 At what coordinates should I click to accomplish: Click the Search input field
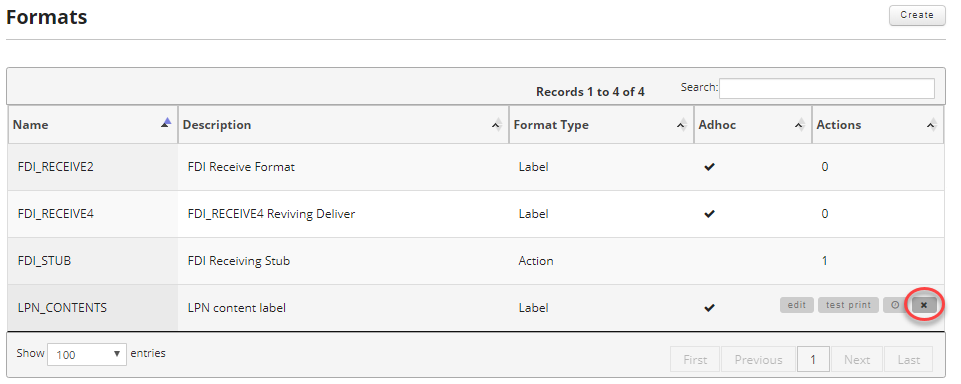[827, 88]
